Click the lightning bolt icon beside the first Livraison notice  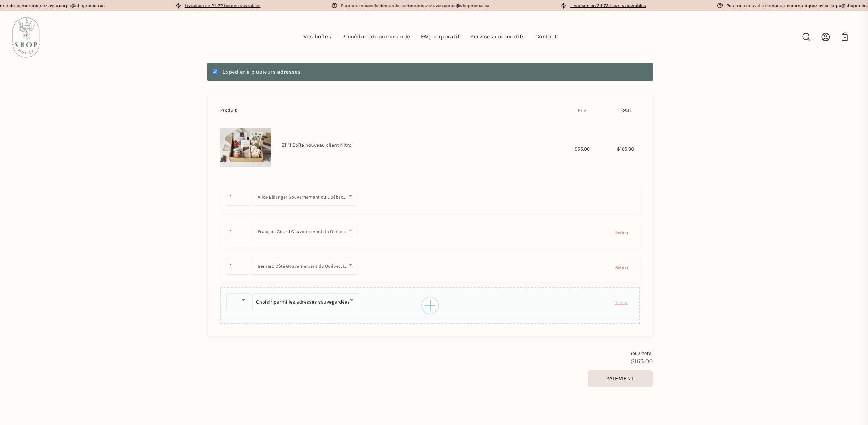coord(178,6)
